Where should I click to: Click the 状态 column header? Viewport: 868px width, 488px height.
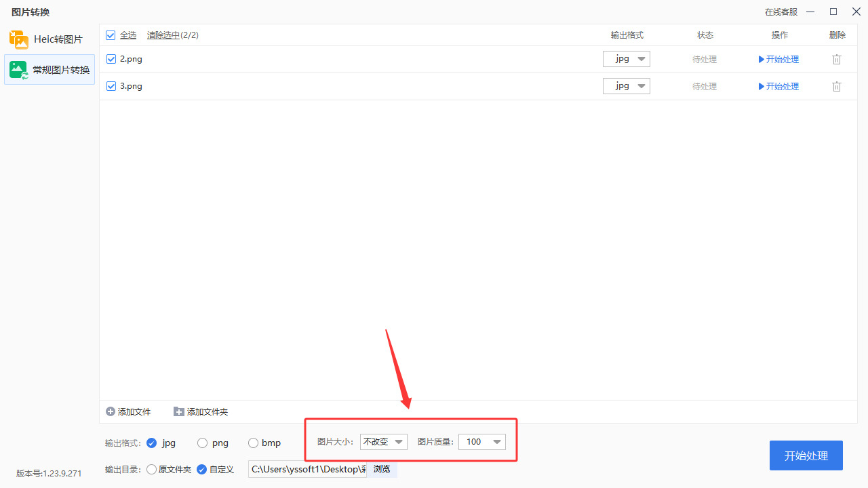point(705,35)
